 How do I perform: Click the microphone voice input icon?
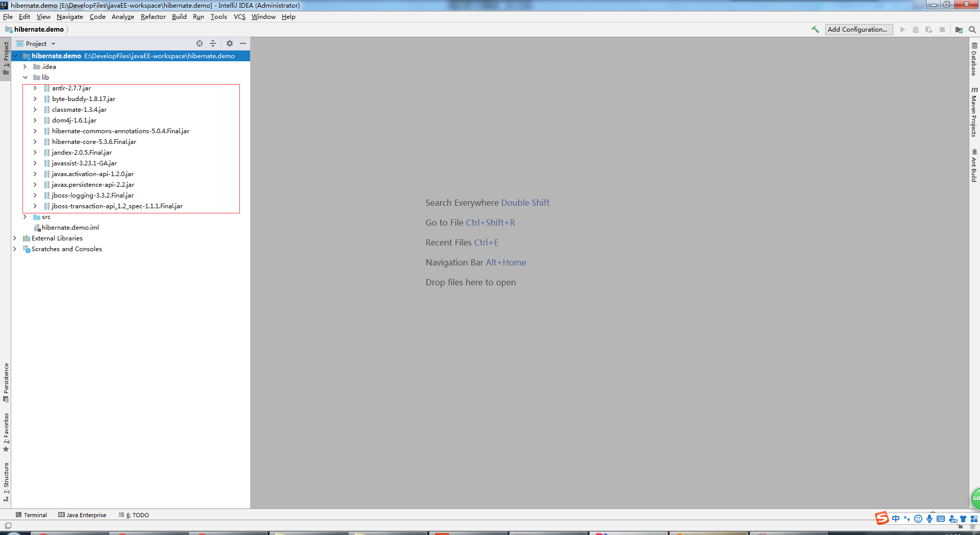click(929, 519)
